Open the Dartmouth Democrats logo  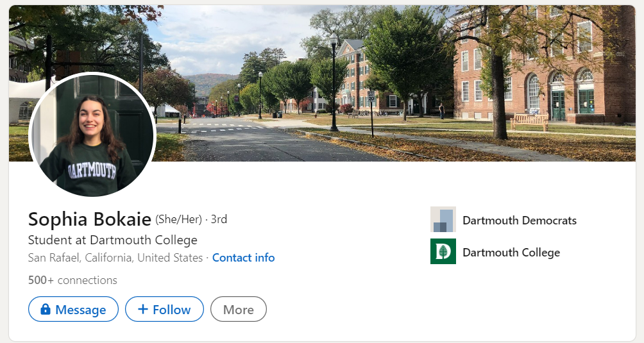click(x=443, y=219)
